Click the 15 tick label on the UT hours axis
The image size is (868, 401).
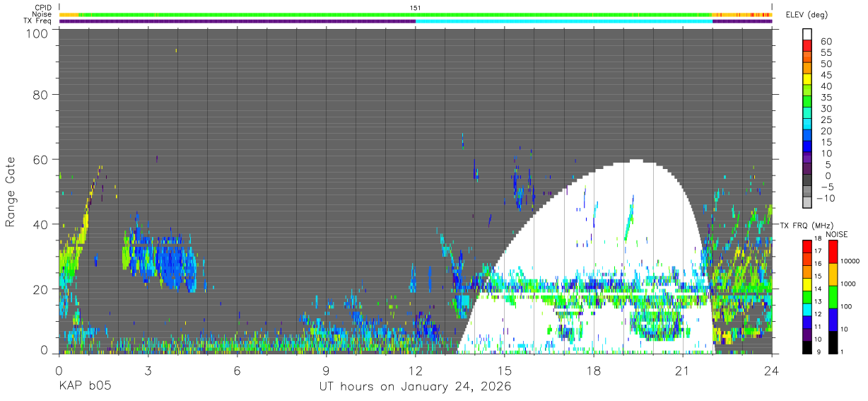pyautogui.click(x=504, y=371)
